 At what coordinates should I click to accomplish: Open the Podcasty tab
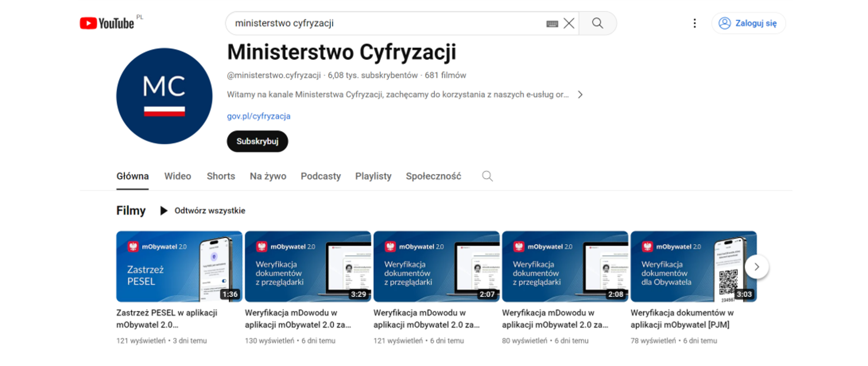(321, 176)
